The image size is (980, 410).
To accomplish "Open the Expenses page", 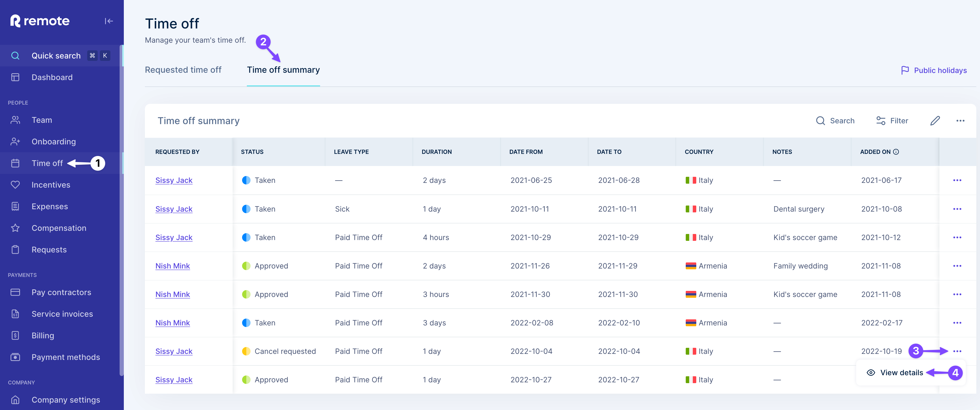I will tap(50, 206).
